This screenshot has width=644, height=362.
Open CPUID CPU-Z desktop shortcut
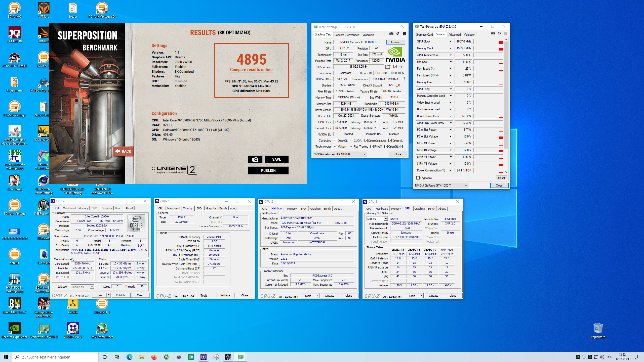coord(73,330)
